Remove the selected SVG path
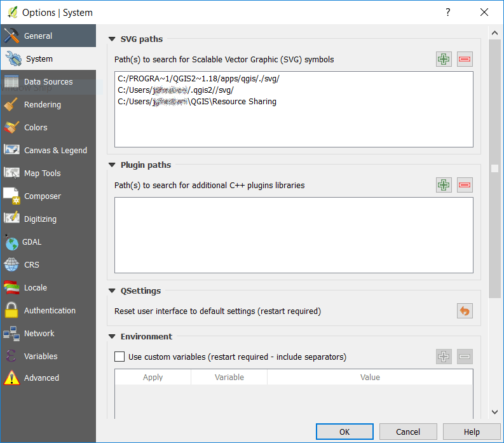 [x=465, y=59]
